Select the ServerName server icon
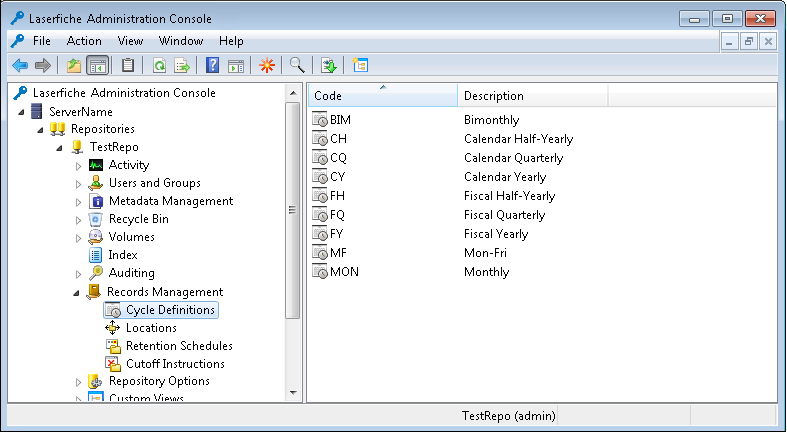This screenshot has height=432, width=787. tap(37, 111)
